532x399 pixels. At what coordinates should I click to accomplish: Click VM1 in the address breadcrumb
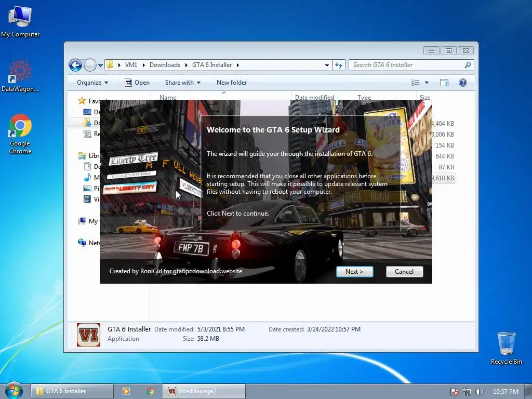pos(131,65)
